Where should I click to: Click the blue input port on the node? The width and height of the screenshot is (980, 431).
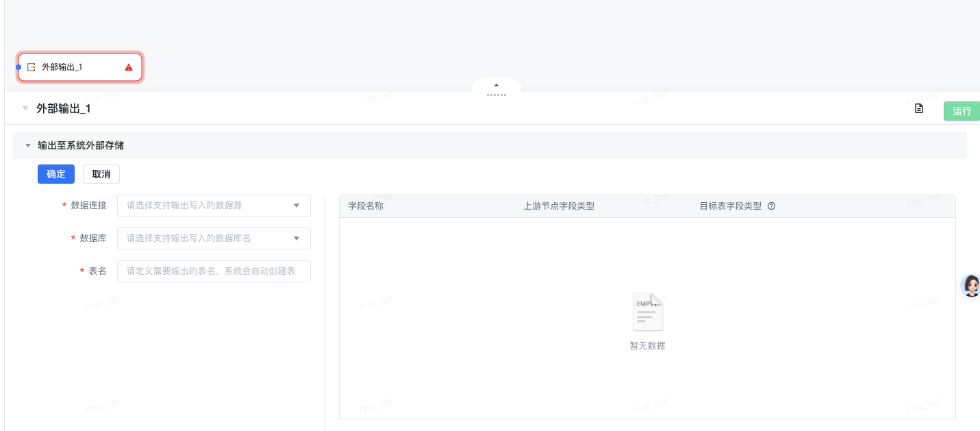(x=18, y=67)
